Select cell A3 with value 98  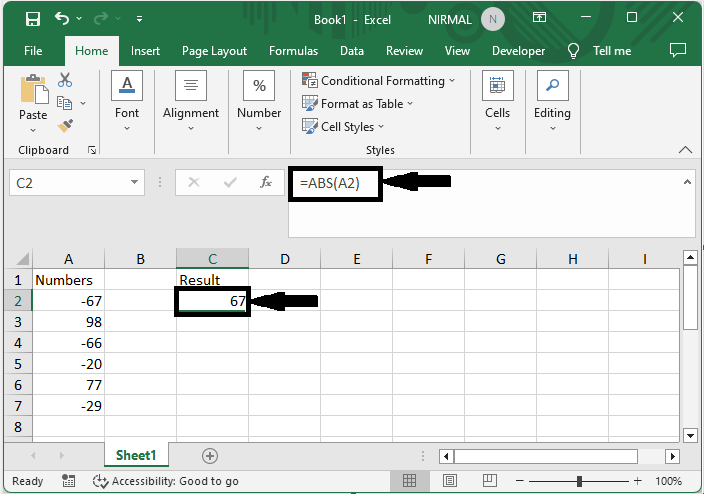[x=68, y=322]
